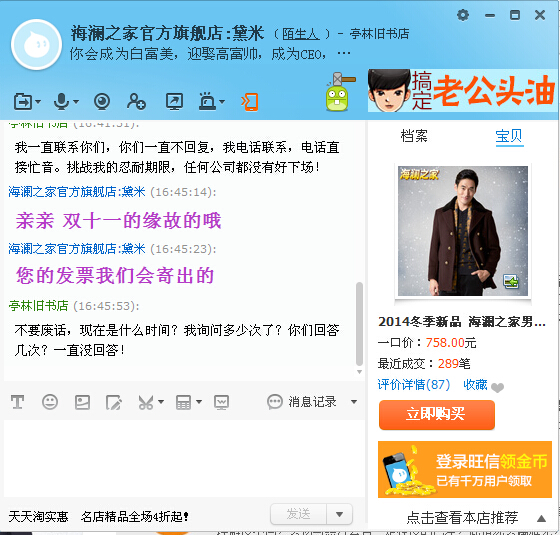The image size is (560, 535).
Task: Toggle the favorite heart next to 收藏
Action: point(498,387)
